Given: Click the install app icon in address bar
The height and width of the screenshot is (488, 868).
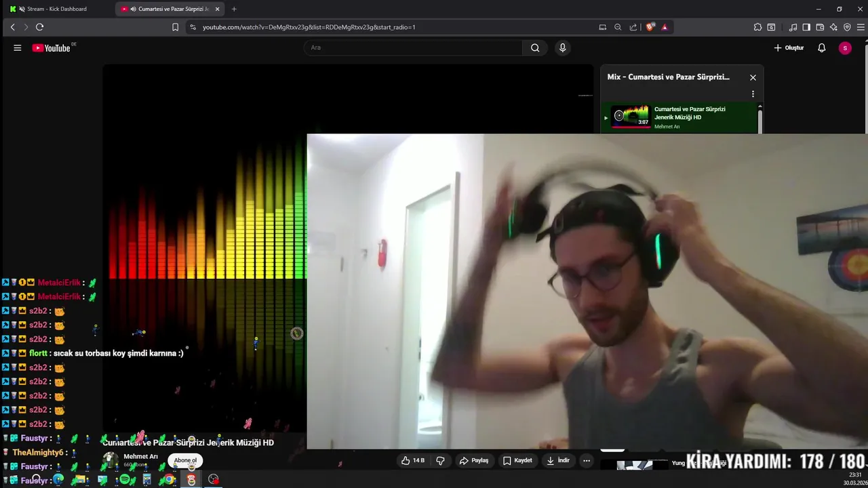Looking at the screenshot, I should click(603, 27).
